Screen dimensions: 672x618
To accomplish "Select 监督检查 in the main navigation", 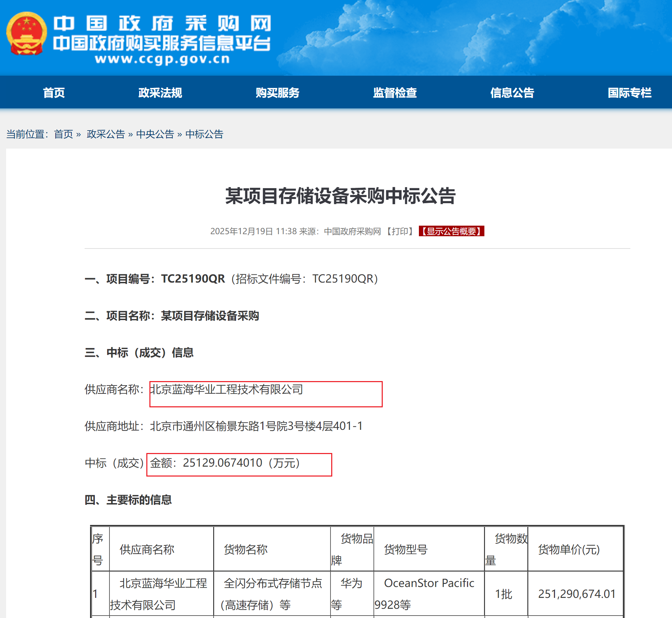I will coord(395,93).
